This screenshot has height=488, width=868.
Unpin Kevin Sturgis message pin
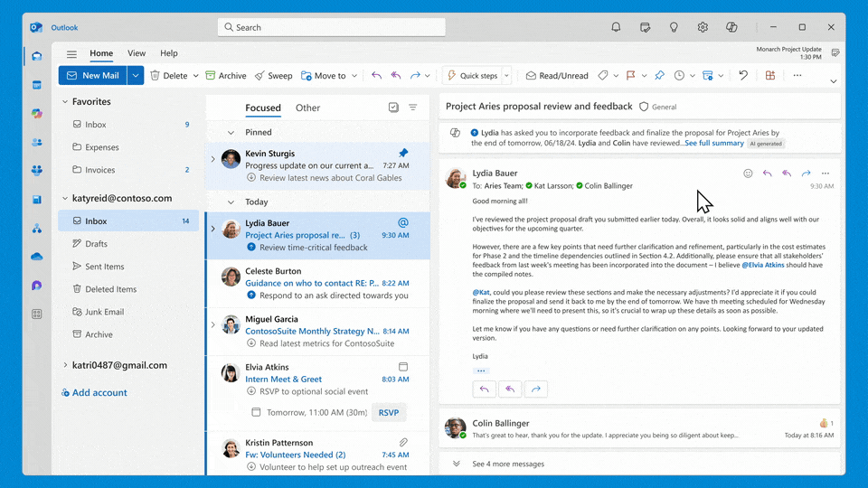point(403,153)
